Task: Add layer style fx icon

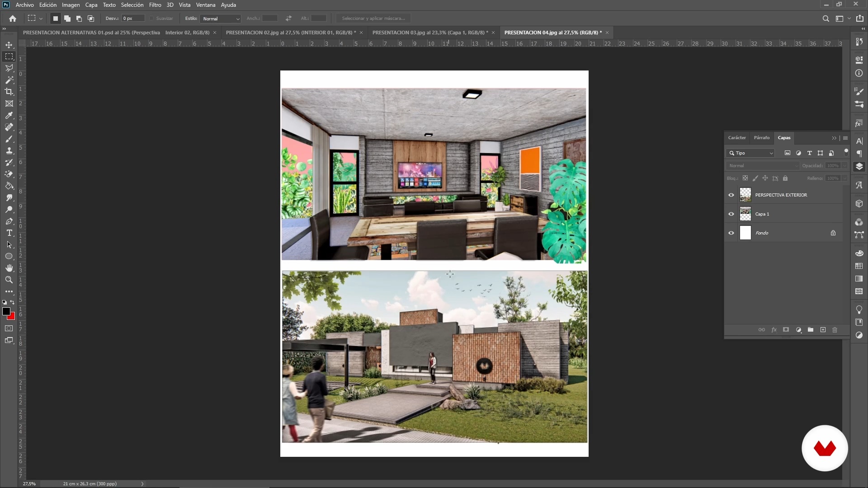Action: coord(774,330)
